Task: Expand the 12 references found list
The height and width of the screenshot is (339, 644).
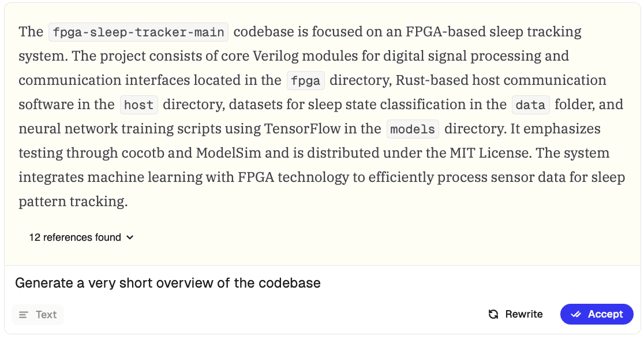Action: (x=81, y=237)
